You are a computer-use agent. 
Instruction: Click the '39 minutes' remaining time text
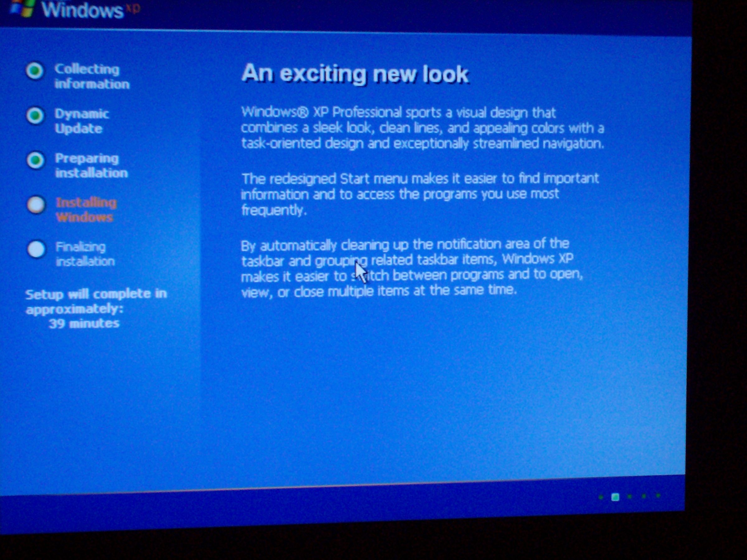[x=86, y=323]
